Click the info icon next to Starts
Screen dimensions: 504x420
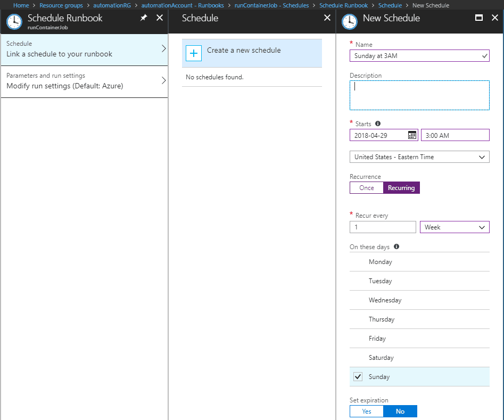[378, 123]
